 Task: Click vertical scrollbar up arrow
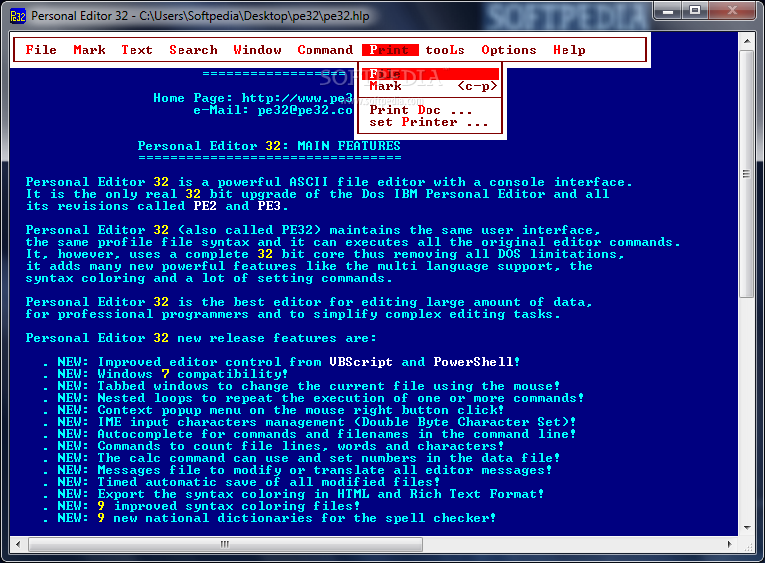click(x=746, y=41)
